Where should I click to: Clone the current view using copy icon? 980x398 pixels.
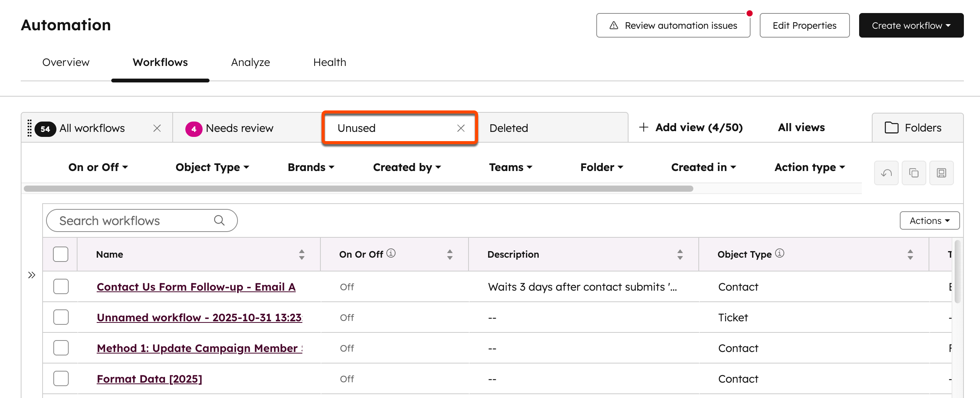[914, 173]
